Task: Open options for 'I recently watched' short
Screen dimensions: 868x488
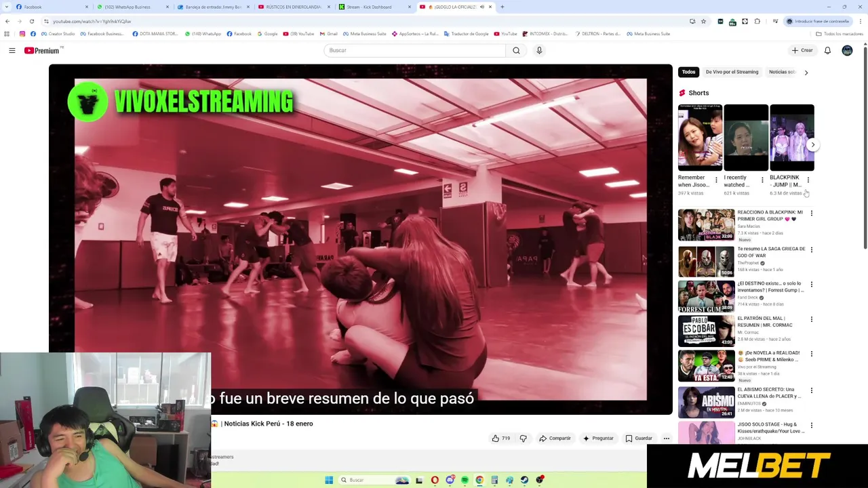Action: [762, 180]
